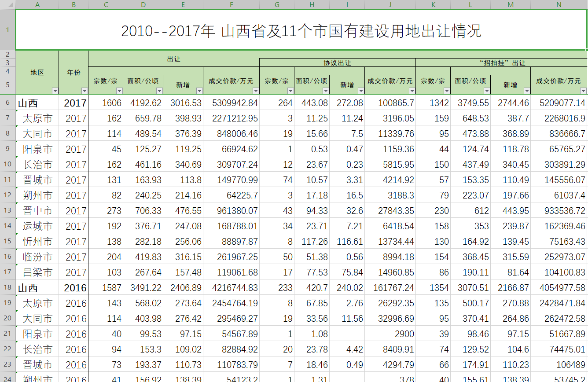Select the cell containing 3070.51
Screen dimensions: 588x382
(x=470, y=288)
